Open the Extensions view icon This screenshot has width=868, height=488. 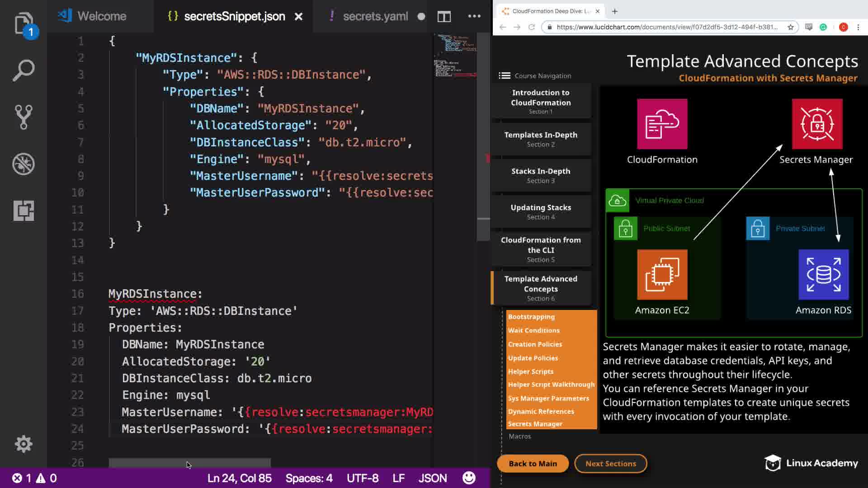coord(23,211)
